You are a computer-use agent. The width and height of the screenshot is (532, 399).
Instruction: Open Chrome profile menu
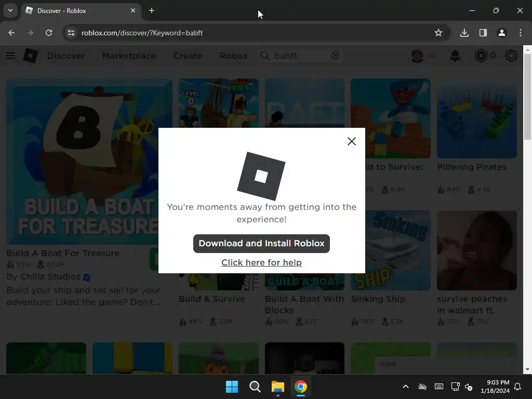501,33
